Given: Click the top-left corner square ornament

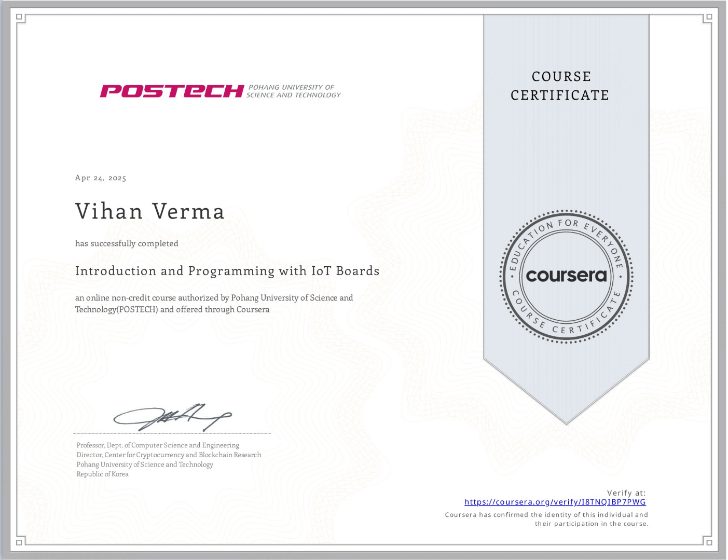Looking at the screenshot, I should click(x=19, y=17).
